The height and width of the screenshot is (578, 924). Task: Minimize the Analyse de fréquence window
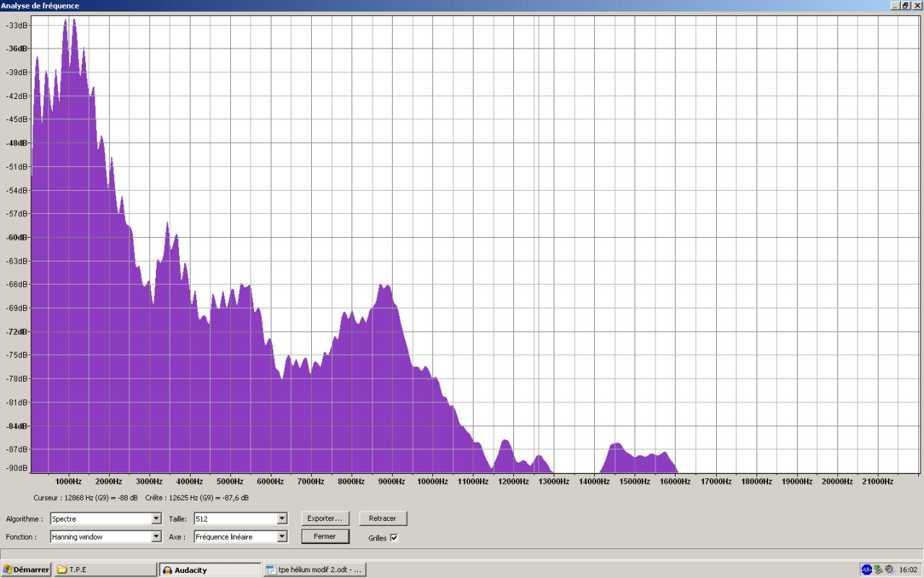896,5
